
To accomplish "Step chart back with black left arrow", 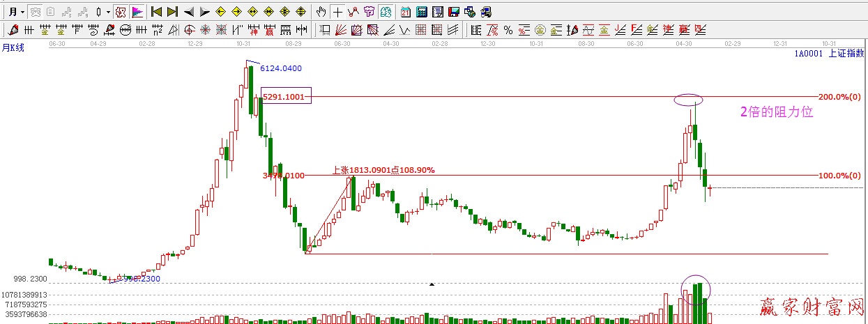I will [188, 12].
